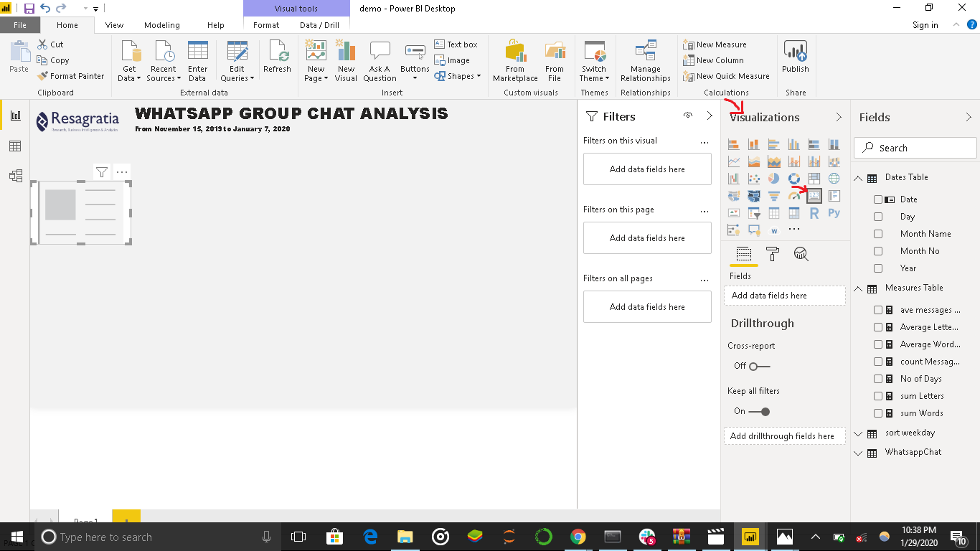Add an R script visual
Image resolution: width=980 pixels, height=551 pixels.
click(x=814, y=213)
